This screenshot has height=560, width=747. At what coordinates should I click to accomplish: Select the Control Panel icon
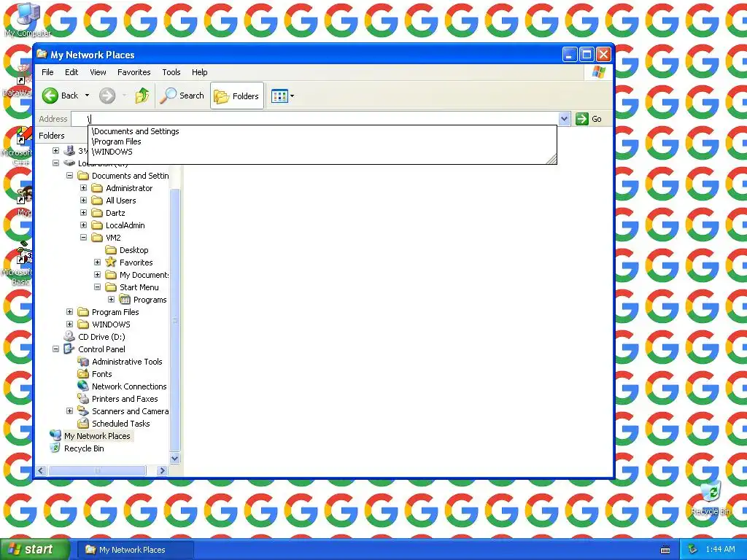tap(69, 349)
